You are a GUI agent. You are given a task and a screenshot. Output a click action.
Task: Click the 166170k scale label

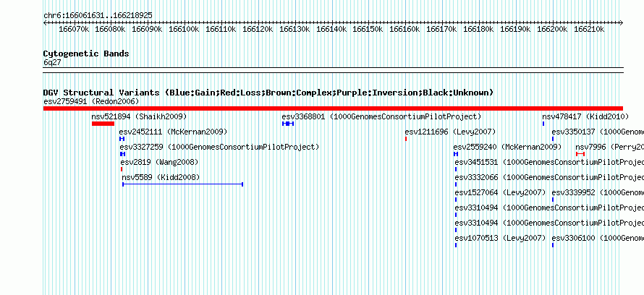(441, 29)
